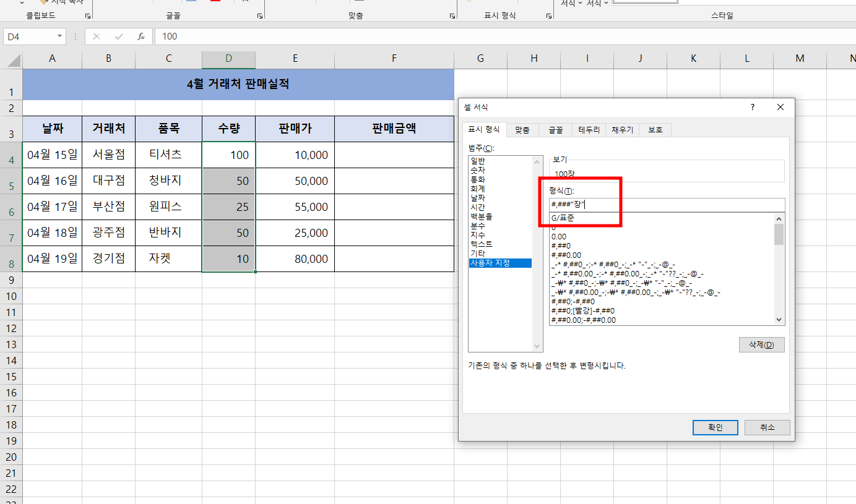Click the quantity cell showing 25
Viewport: 856px width, 504px height.
(228, 207)
